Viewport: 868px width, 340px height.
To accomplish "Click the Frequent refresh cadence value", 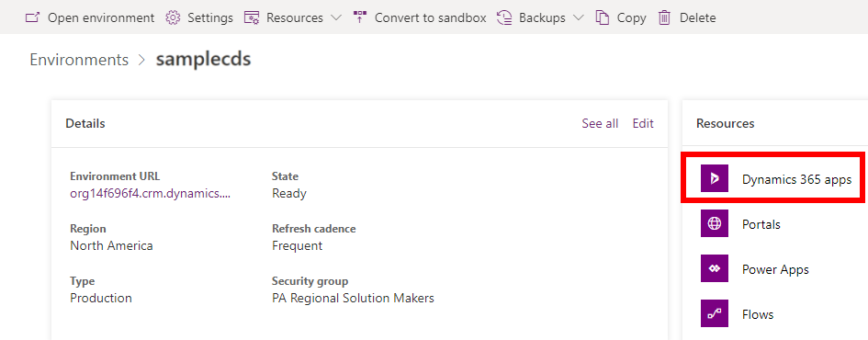I will [298, 246].
